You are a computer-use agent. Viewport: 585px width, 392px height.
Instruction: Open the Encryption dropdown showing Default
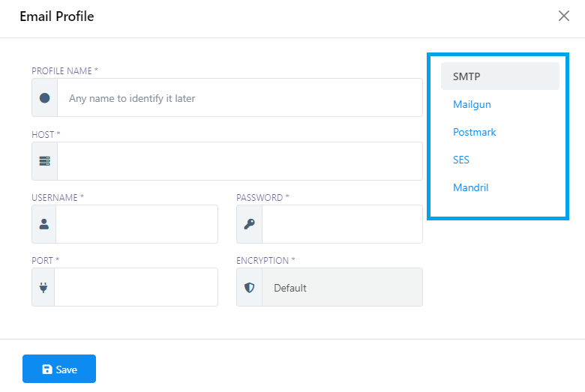tap(342, 288)
